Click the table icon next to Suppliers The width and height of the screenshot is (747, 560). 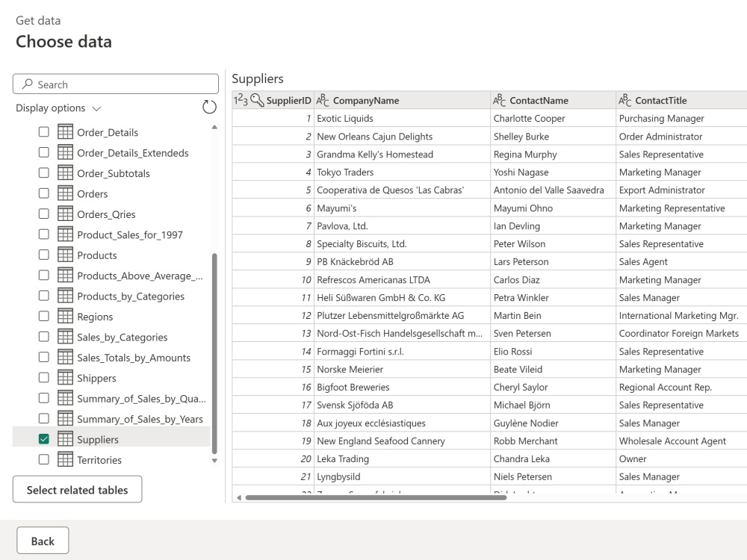point(65,439)
